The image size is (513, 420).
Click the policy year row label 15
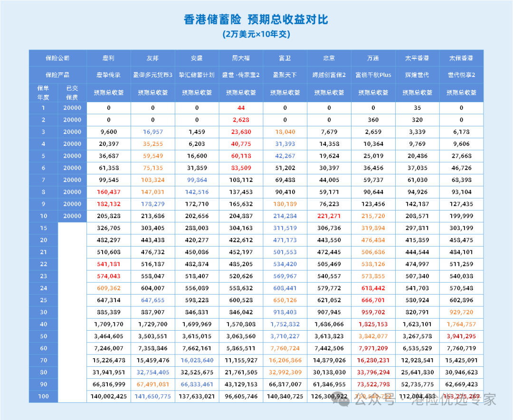(44, 228)
